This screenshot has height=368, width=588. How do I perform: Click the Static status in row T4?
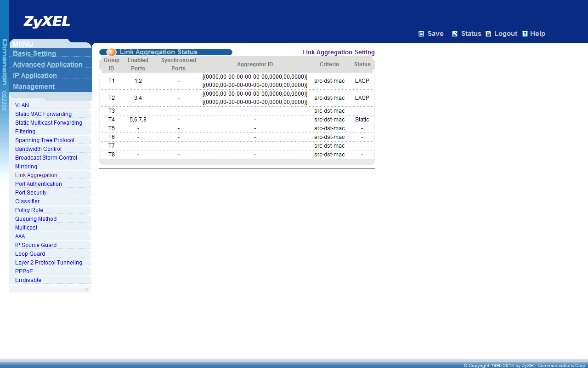[362, 120]
